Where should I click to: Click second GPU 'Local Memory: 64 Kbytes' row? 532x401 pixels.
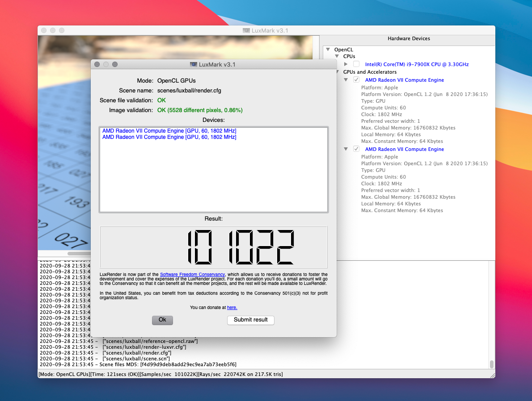(391, 204)
